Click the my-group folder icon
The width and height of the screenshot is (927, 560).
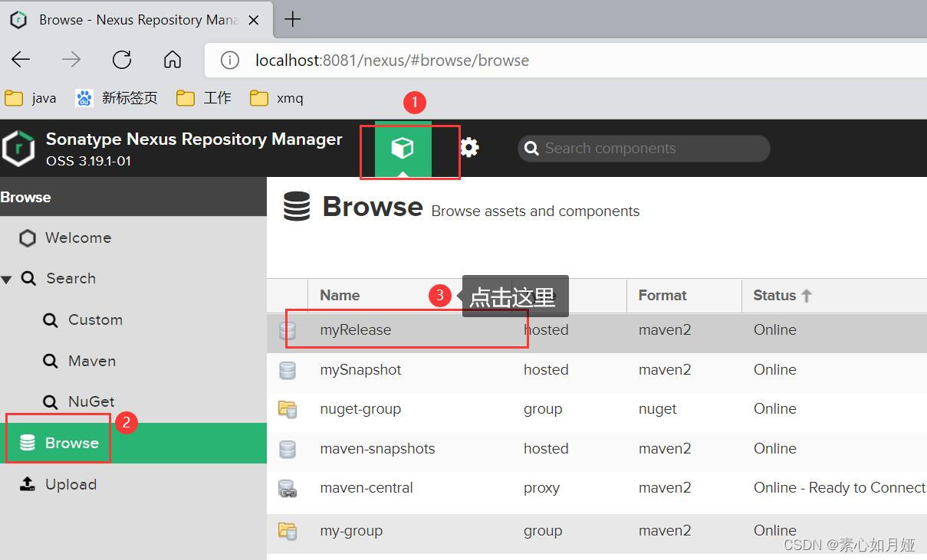(288, 530)
